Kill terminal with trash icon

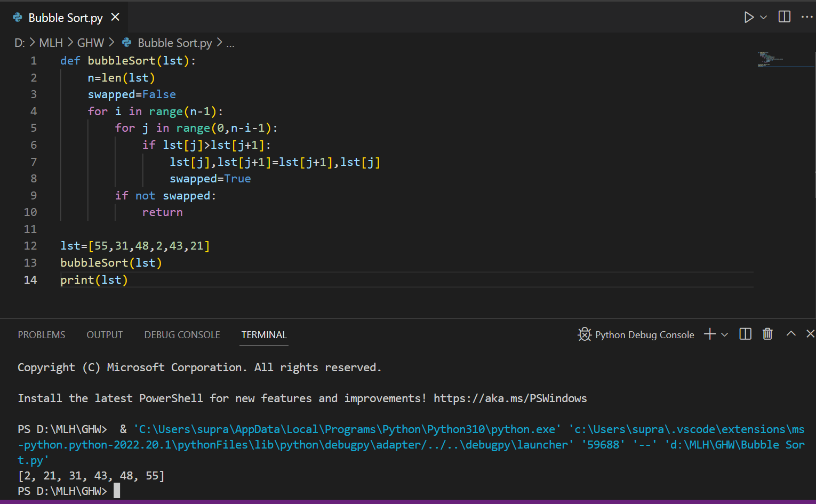point(767,334)
